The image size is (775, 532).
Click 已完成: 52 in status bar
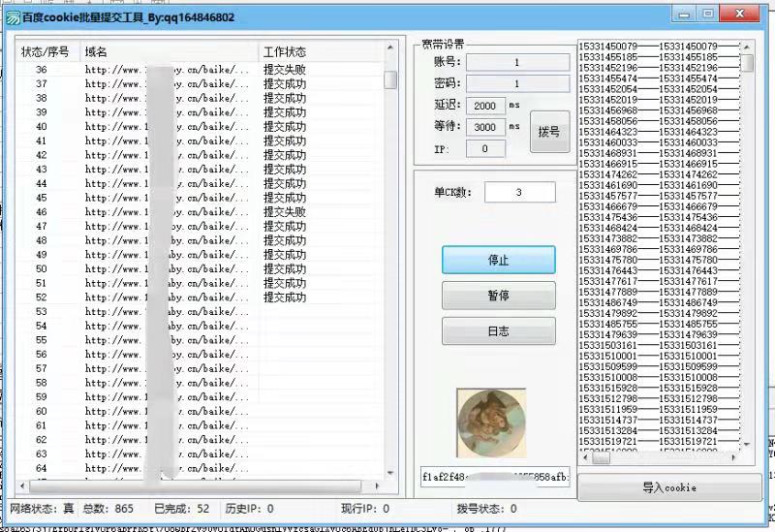click(x=181, y=509)
